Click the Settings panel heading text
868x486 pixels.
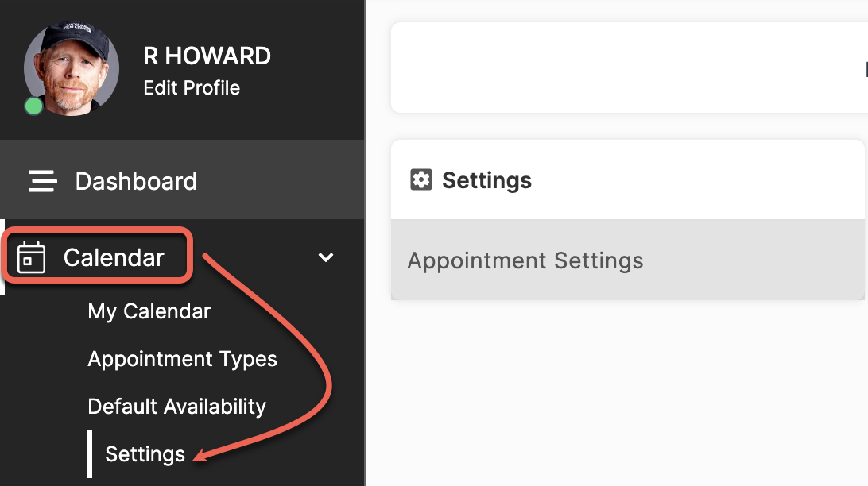(486, 180)
